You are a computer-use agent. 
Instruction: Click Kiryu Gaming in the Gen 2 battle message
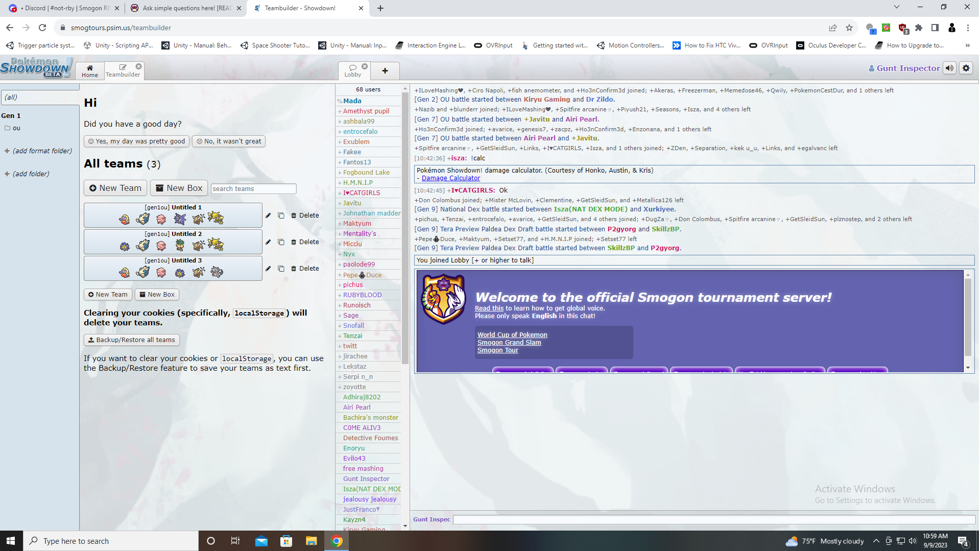tap(546, 100)
